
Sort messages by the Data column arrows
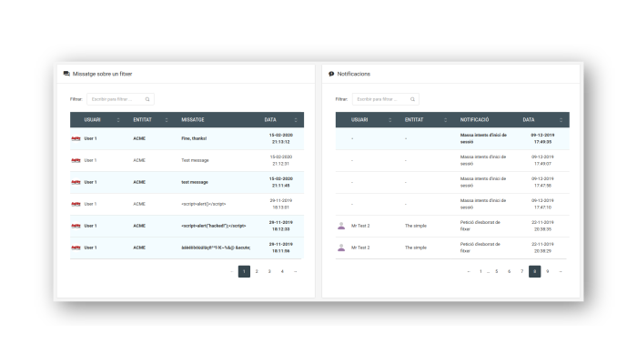coord(296,120)
